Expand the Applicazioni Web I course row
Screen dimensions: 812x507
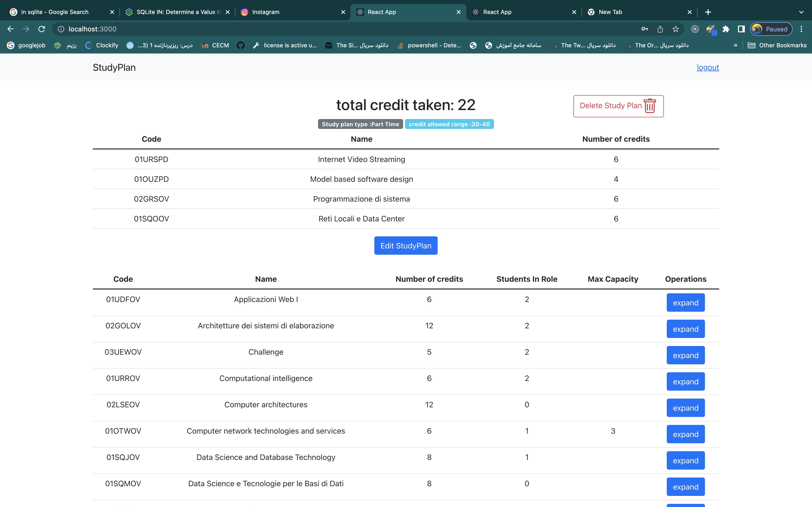pos(685,303)
